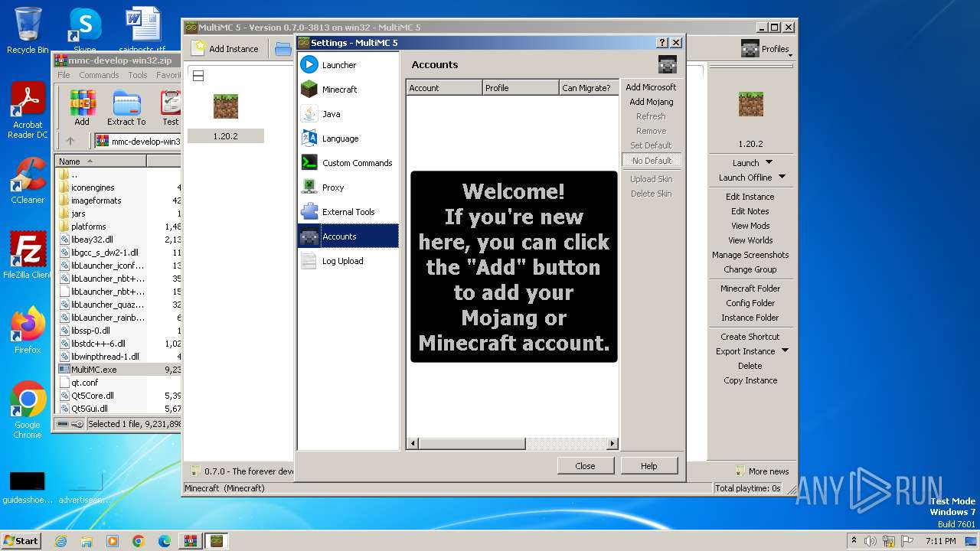Click More news button

click(x=762, y=471)
